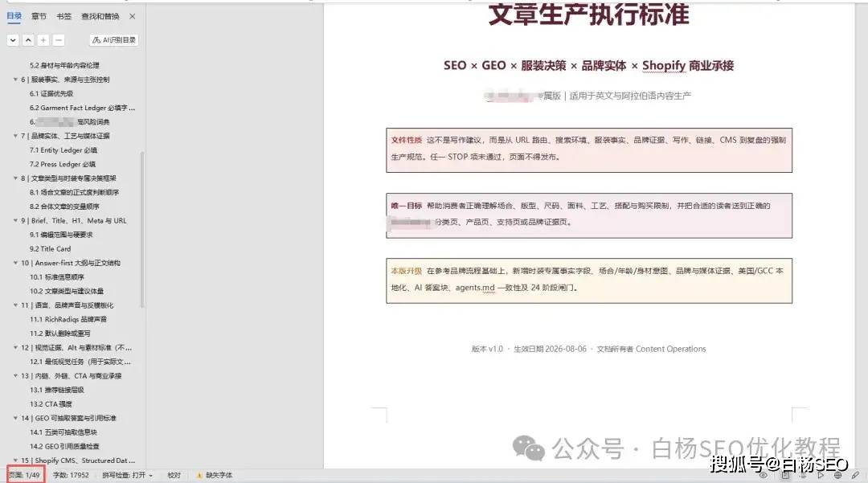Select heading 14.1 五类可抽取信息块
Image resolution: width=868 pixels, height=483 pixels.
pos(63,432)
